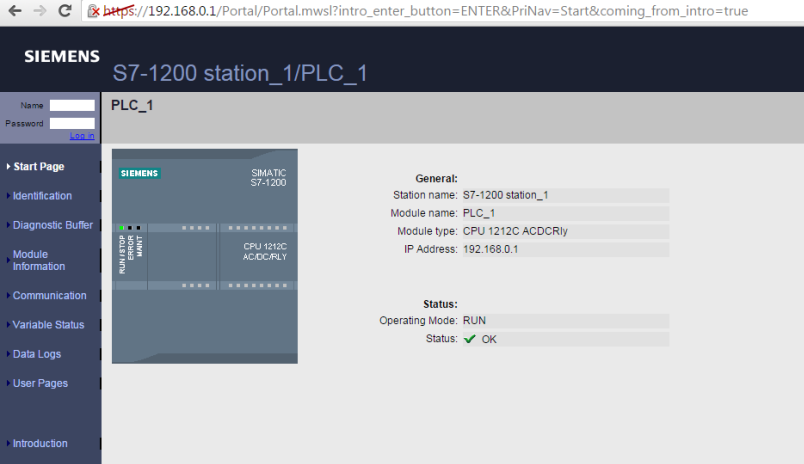804x464 pixels.
Task: Open the Data Logs page
Action: (x=37, y=354)
